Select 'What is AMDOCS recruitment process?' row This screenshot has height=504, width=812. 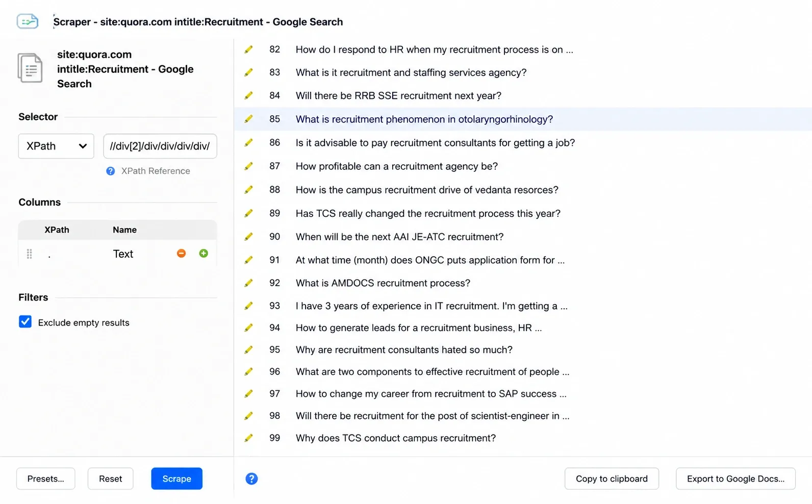point(523,283)
